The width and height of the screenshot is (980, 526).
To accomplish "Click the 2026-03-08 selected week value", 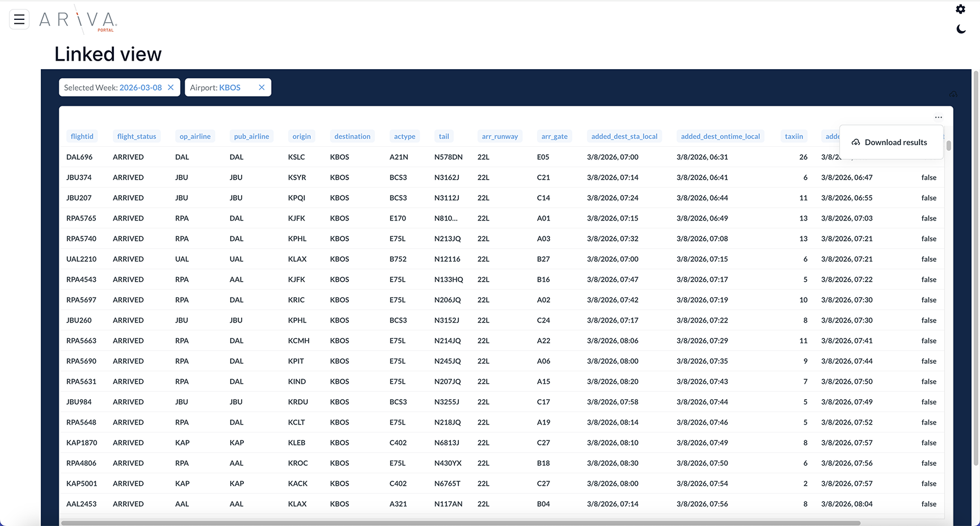I will click(141, 87).
